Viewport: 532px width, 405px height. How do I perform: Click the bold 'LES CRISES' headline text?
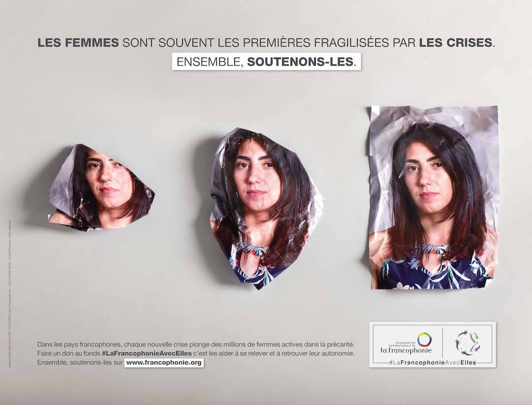tap(455, 43)
